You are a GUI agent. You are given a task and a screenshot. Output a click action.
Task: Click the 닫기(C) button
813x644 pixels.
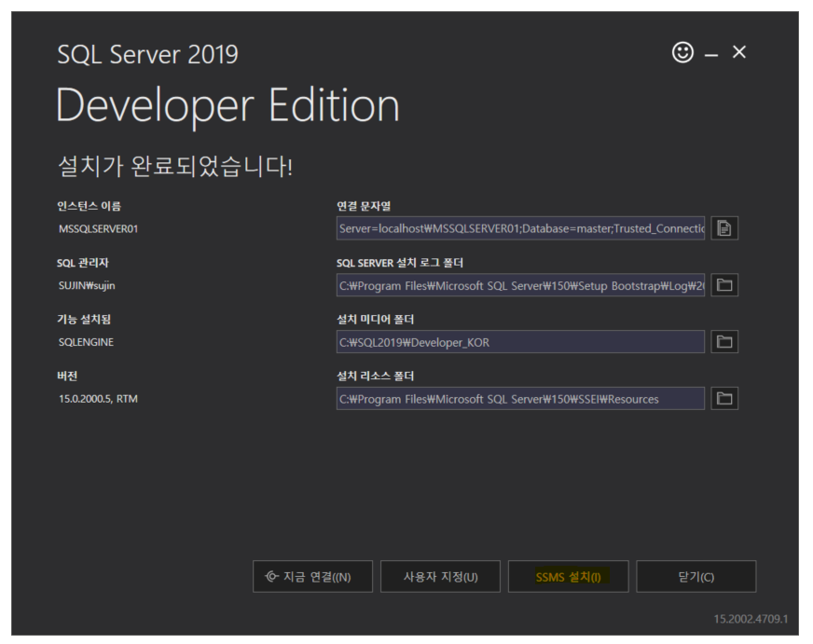pyautogui.click(x=696, y=576)
